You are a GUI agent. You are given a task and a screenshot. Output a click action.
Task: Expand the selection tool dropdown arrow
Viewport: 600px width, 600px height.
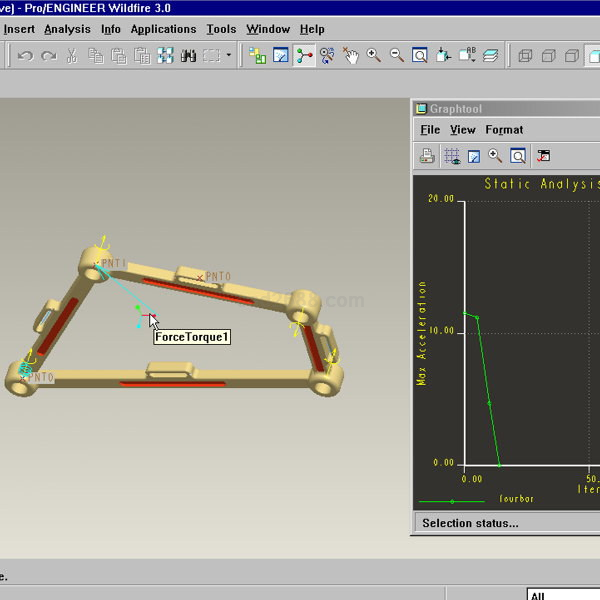point(228,56)
